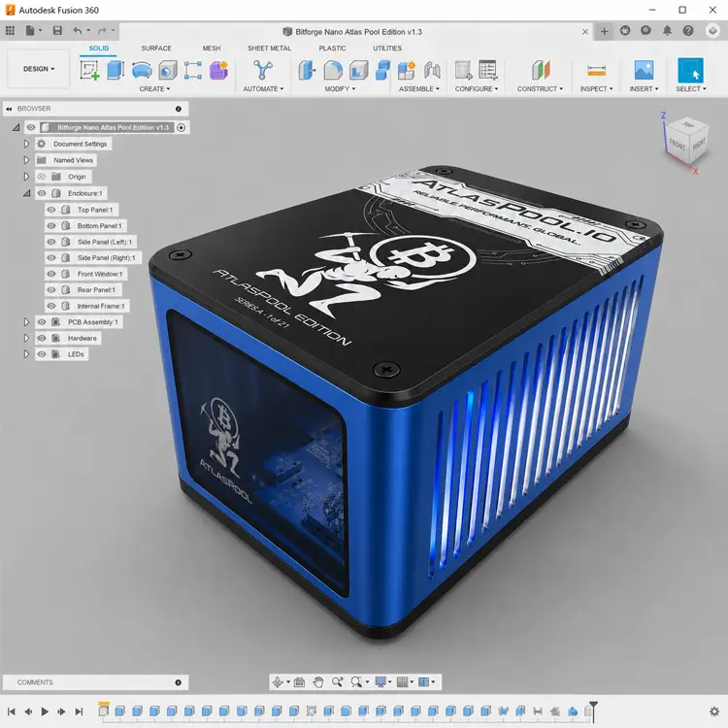
Task: Click the timeline end marker
Action: [593, 711]
